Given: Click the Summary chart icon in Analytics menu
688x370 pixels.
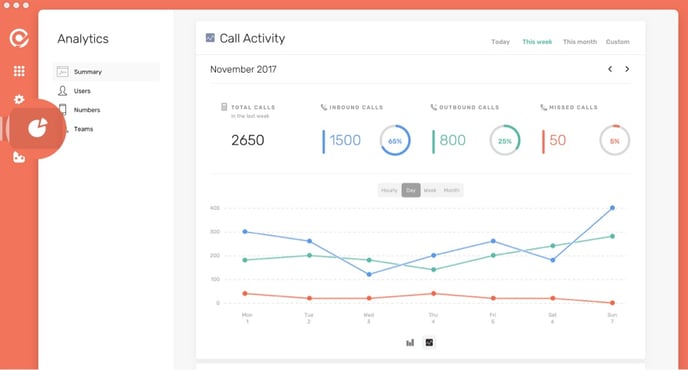Looking at the screenshot, I should [x=62, y=72].
